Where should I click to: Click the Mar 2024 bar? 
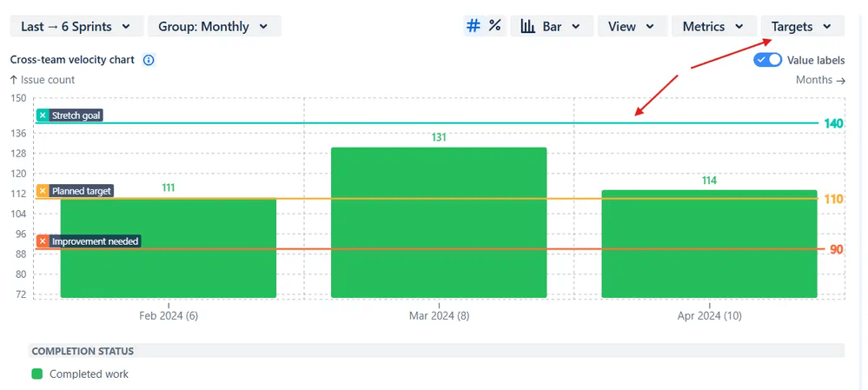point(439,222)
